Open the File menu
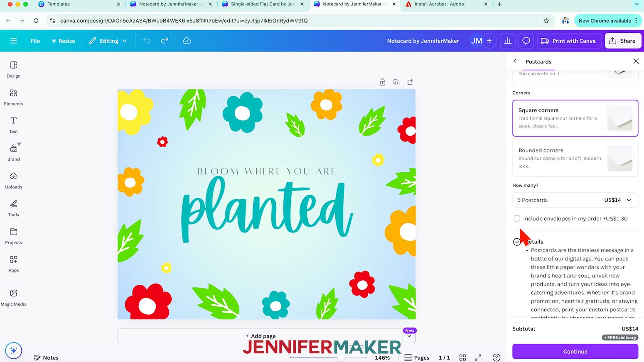Viewport: 644px width, 362px height. click(x=35, y=41)
